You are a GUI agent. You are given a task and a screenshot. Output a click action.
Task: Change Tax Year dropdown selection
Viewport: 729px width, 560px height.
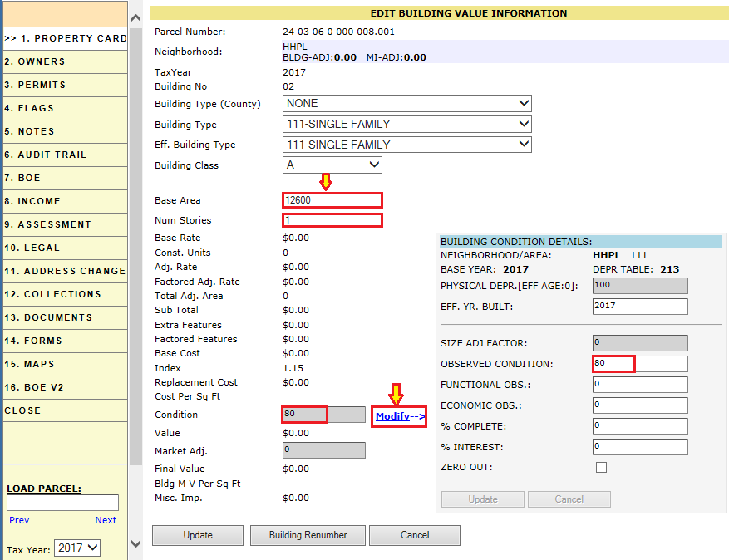(76, 548)
